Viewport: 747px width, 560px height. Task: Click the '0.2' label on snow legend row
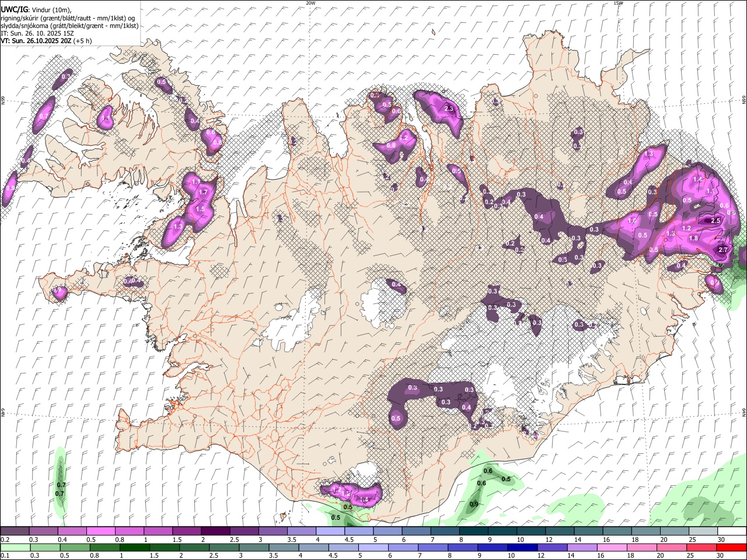(5, 540)
